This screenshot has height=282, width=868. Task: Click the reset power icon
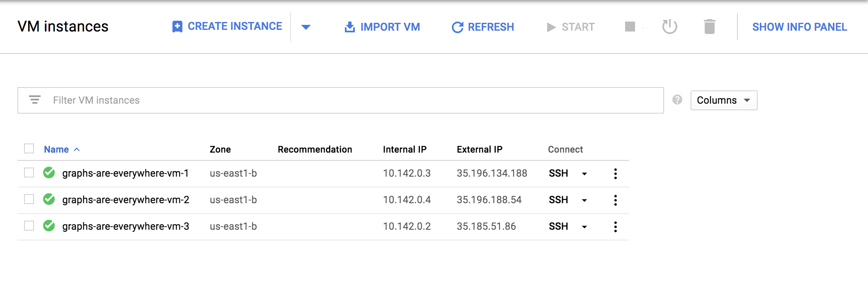[x=669, y=27]
